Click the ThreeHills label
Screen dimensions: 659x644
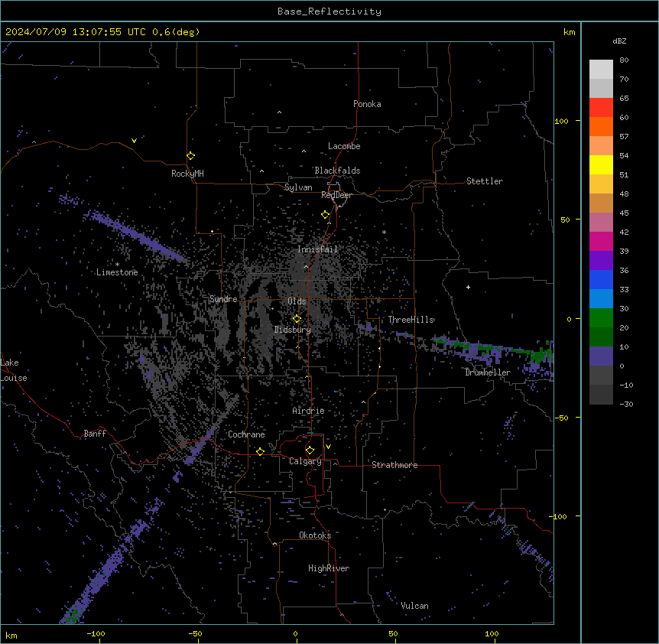pos(411,320)
